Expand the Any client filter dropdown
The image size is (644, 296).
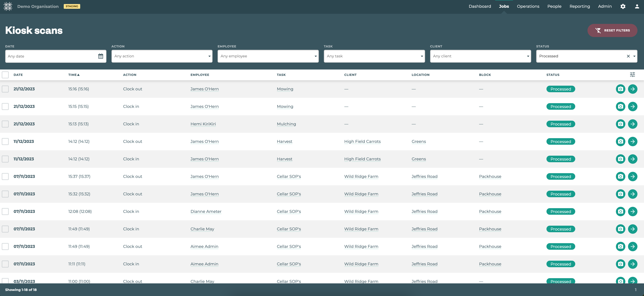pyautogui.click(x=480, y=56)
